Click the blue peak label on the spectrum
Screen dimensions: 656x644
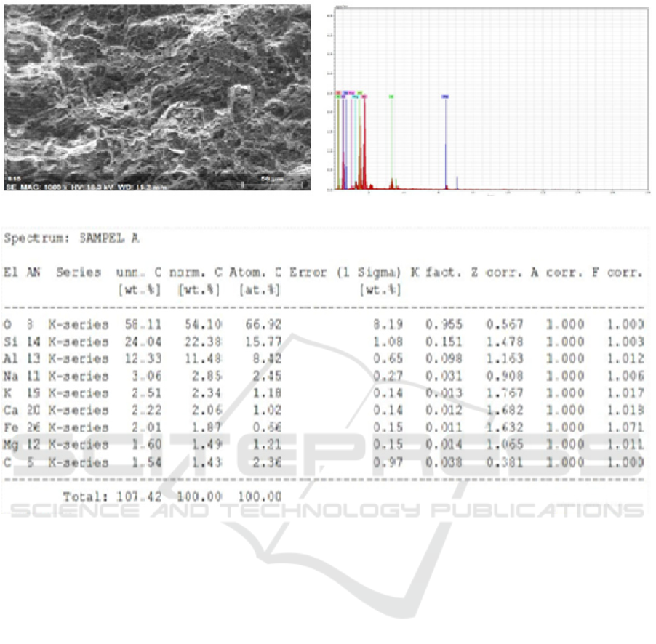coord(445,97)
